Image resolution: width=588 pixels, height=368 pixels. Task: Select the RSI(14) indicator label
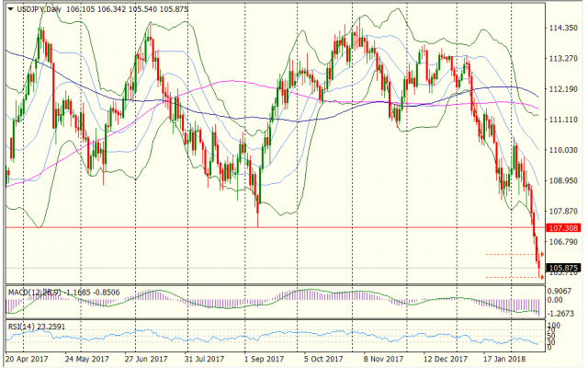click(x=24, y=325)
